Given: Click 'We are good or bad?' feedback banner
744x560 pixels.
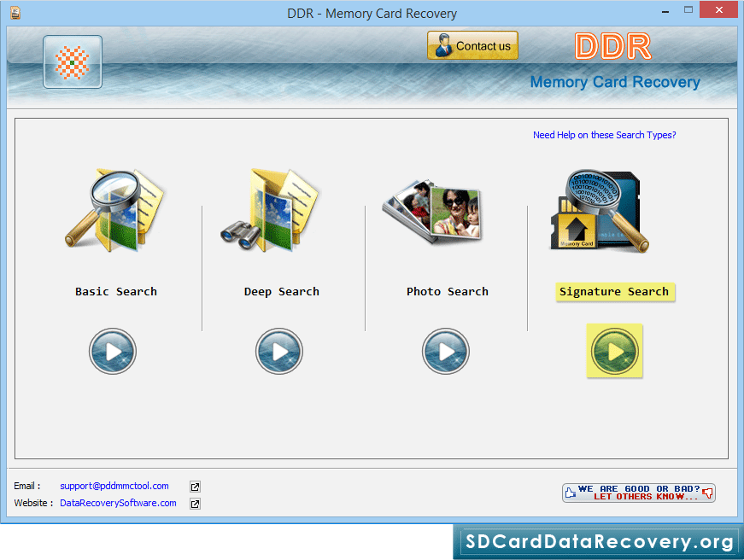Looking at the screenshot, I should [x=639, y=493].
